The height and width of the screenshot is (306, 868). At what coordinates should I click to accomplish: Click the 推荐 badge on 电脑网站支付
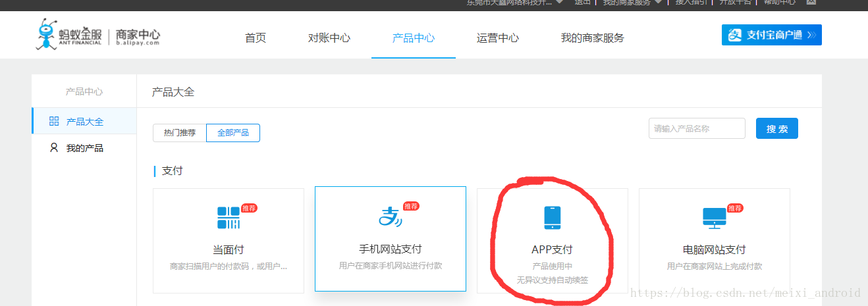click(x=735, y=208)
